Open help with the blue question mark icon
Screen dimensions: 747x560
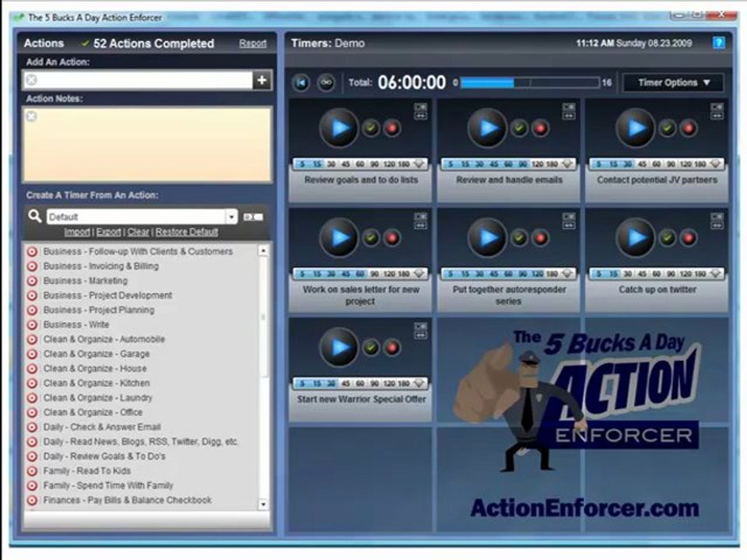718,43
